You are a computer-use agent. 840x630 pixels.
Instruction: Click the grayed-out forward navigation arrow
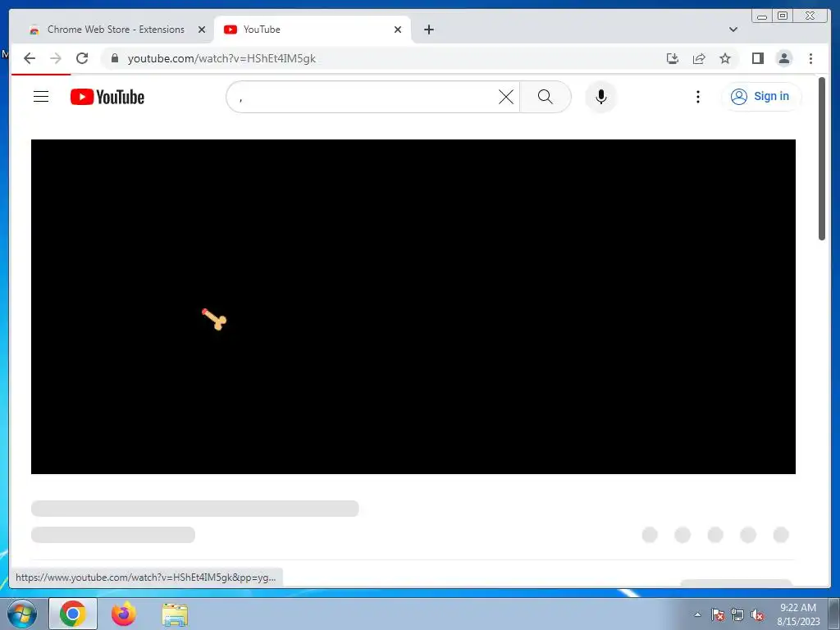click(56, 58)
